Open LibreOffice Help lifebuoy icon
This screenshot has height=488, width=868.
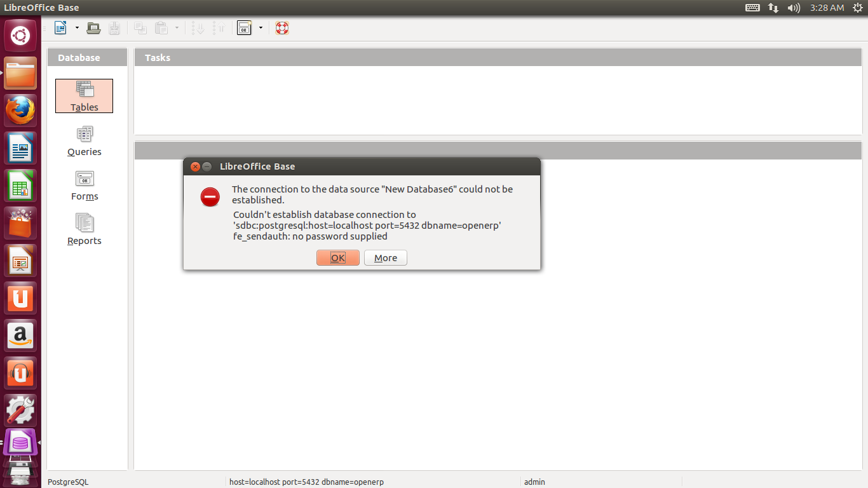(282, 28)
